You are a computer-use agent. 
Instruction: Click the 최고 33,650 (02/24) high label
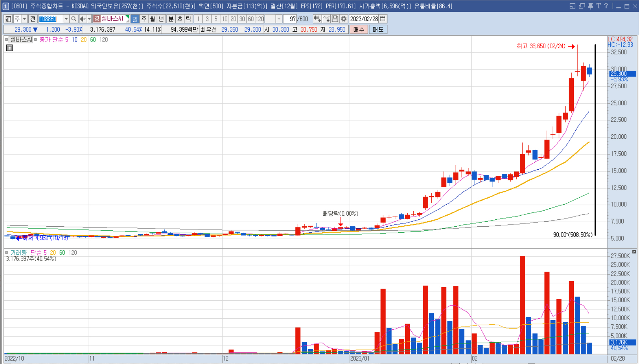coord(541,46)
